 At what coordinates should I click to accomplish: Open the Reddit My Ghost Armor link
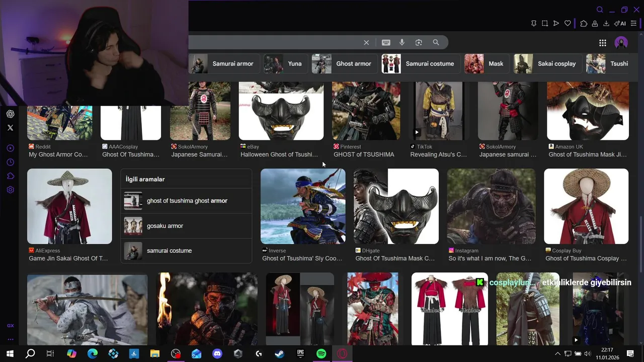pos(58,154)
